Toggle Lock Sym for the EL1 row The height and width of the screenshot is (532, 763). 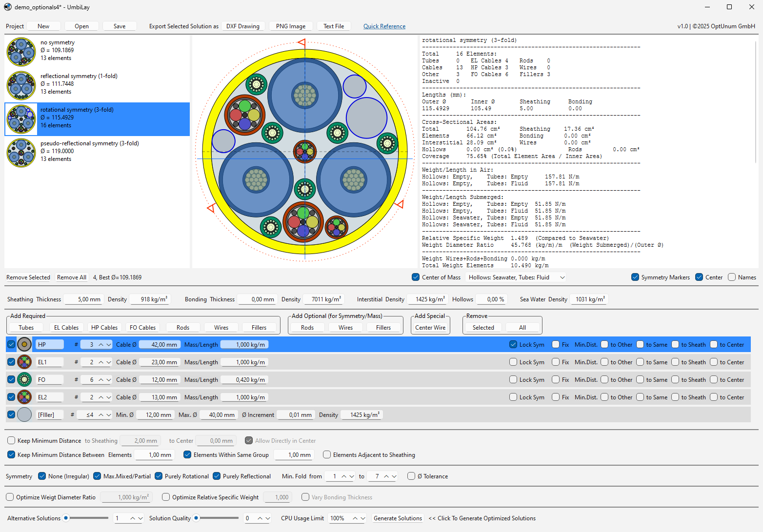coord(513,362)
